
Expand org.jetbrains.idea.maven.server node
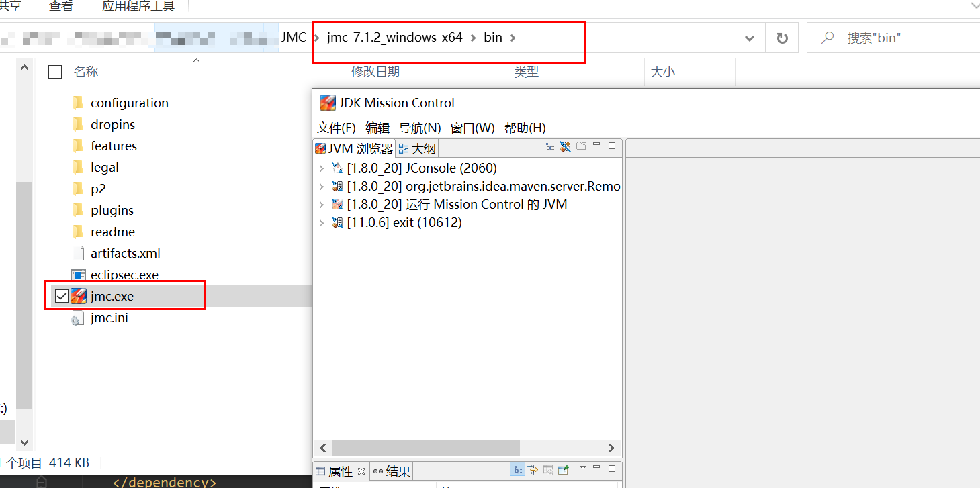pyautogui.click(x=322, y=187)
